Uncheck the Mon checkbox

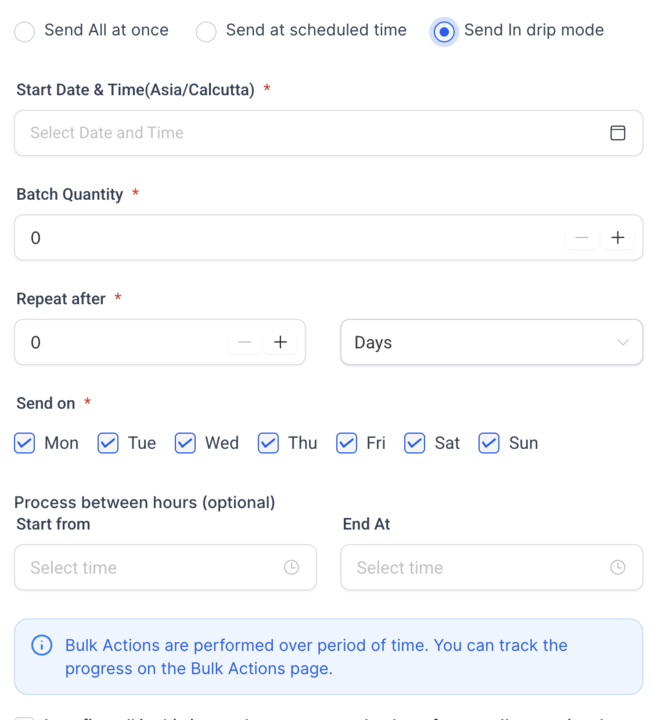point(25,443)
